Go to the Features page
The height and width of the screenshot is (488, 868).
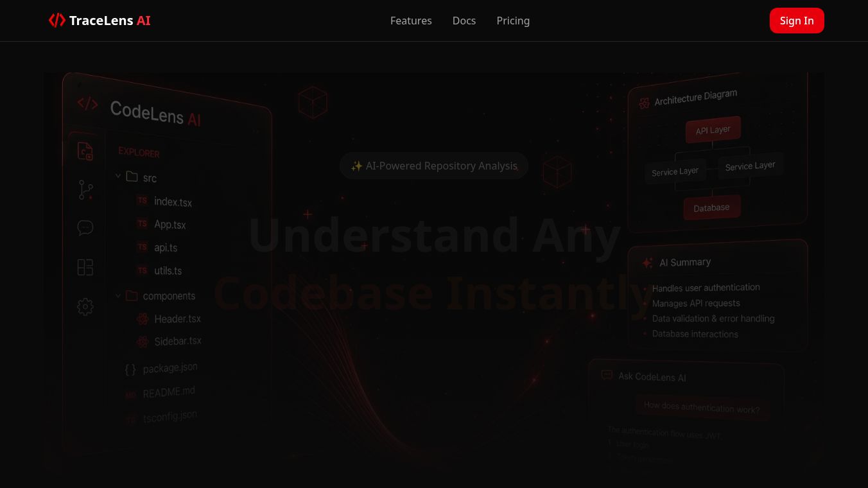411,21
